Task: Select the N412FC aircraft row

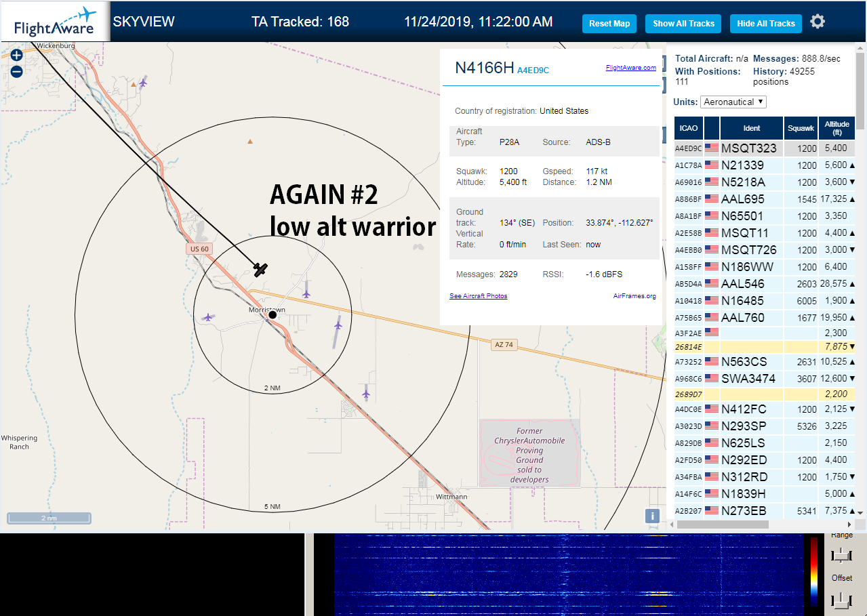Action: point(765,409)
